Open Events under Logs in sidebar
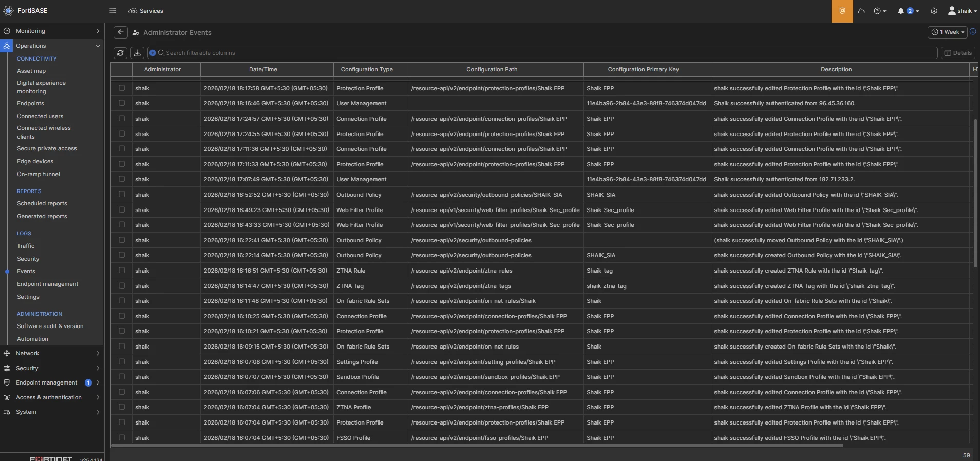The height and width of the screenshot is (461, 980). [x=26, y=271]
